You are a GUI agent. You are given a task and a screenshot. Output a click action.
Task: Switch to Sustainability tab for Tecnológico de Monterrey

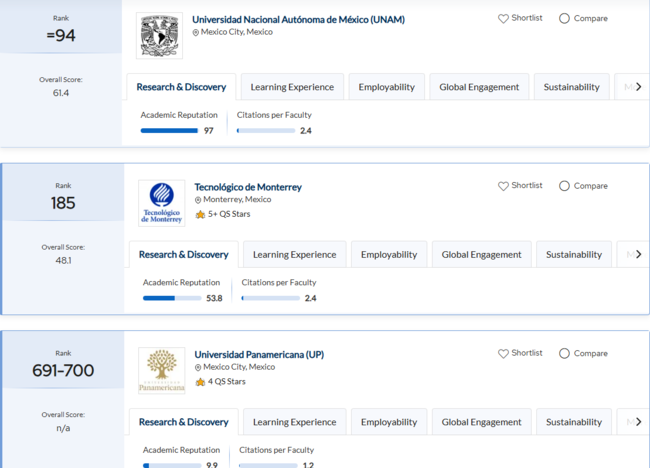574,255
